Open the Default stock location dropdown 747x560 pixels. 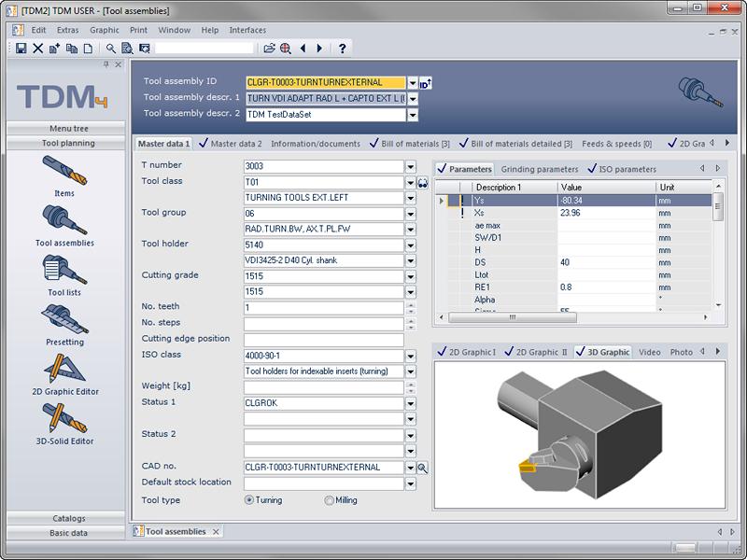[x=410, y=484]
